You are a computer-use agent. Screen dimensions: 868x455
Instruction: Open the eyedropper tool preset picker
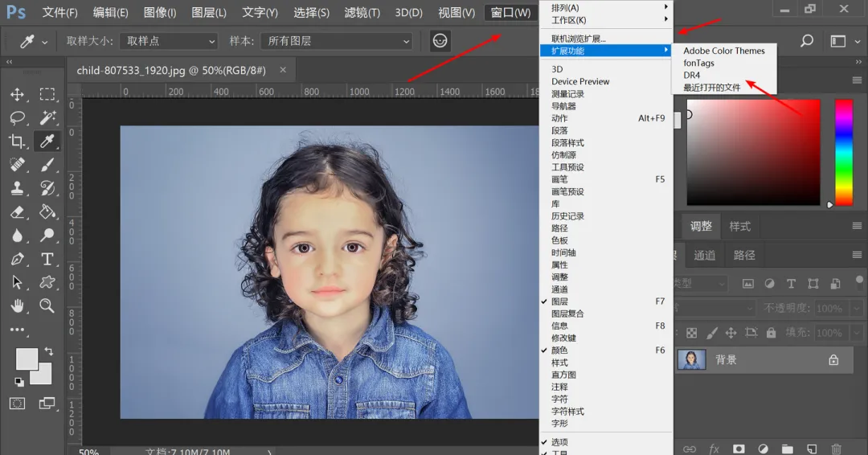point(33,42)
